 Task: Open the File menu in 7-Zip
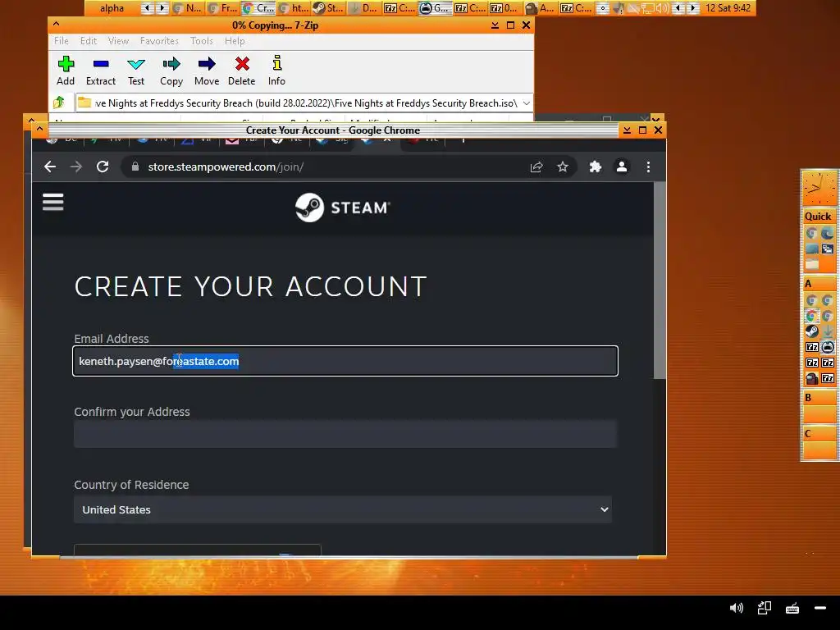61,41
